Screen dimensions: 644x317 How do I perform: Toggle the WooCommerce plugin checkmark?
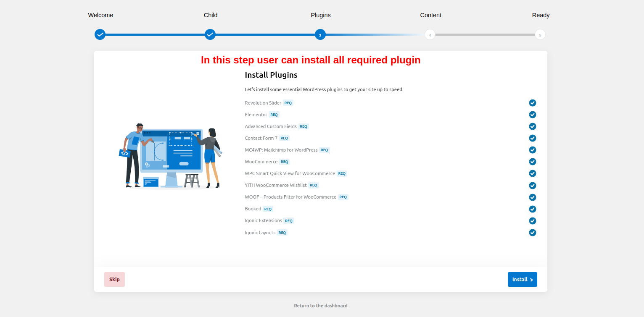point(533,162)
